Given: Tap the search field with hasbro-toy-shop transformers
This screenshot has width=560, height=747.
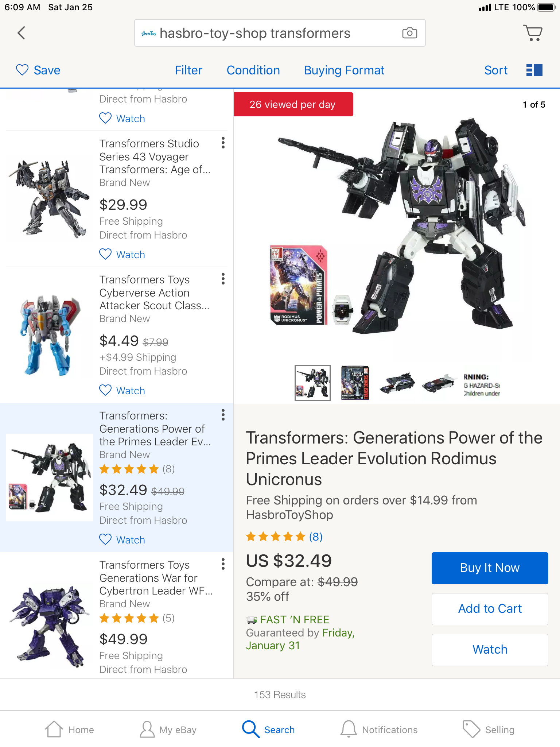Looking at the screenshot, I should pyautogui.click(x=280, y=33).
